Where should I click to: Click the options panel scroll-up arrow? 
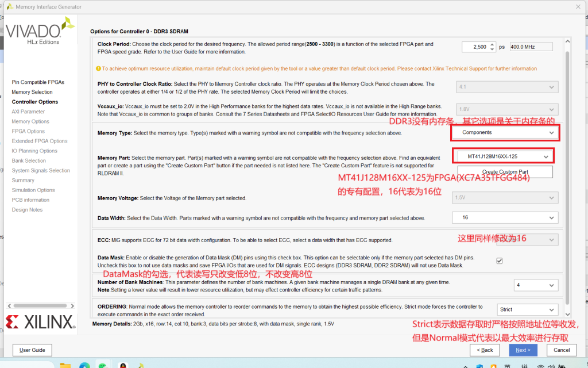567,41
